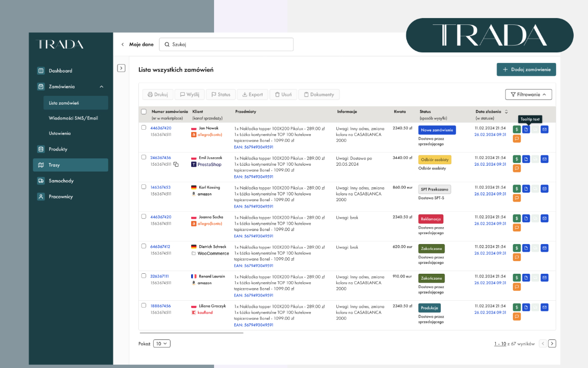Click the Usuń toolbar button

[283, 94]
